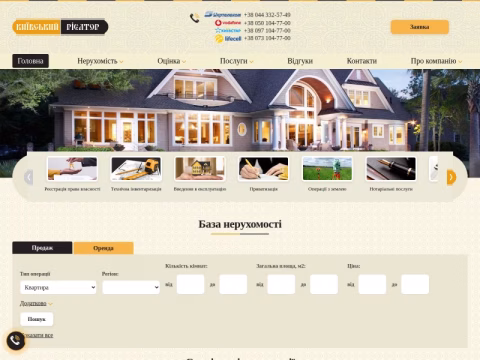Focus the rooms count 'від' field
This screenshot has height=360, width=480.
tap(190, 284)
